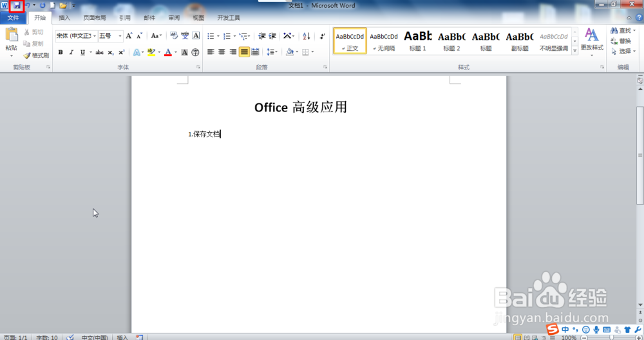
Task: Click the vertical scrollbar thumb
Action: tap(640, 155)
